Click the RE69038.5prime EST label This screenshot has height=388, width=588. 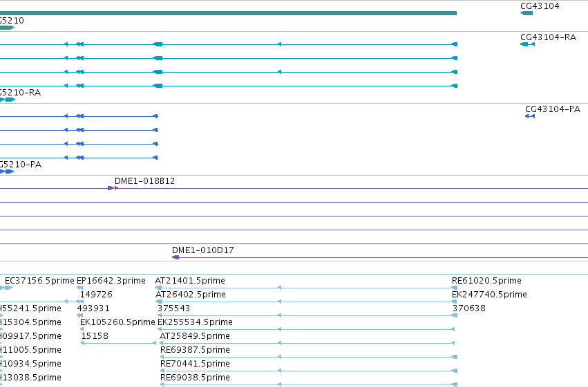coord(195,378)
